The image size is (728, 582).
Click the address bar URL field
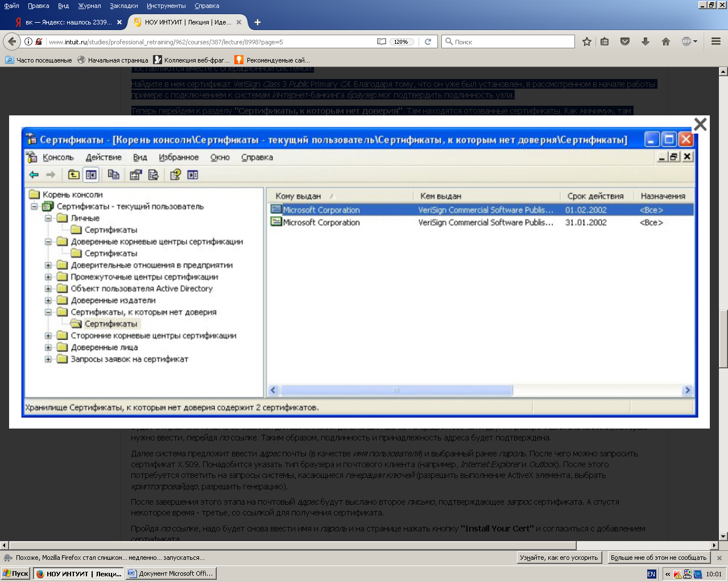[x=210, y=41]
